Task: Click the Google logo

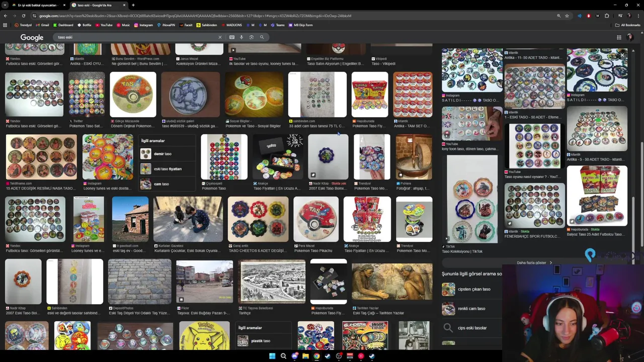Action: tap(32, 37)
